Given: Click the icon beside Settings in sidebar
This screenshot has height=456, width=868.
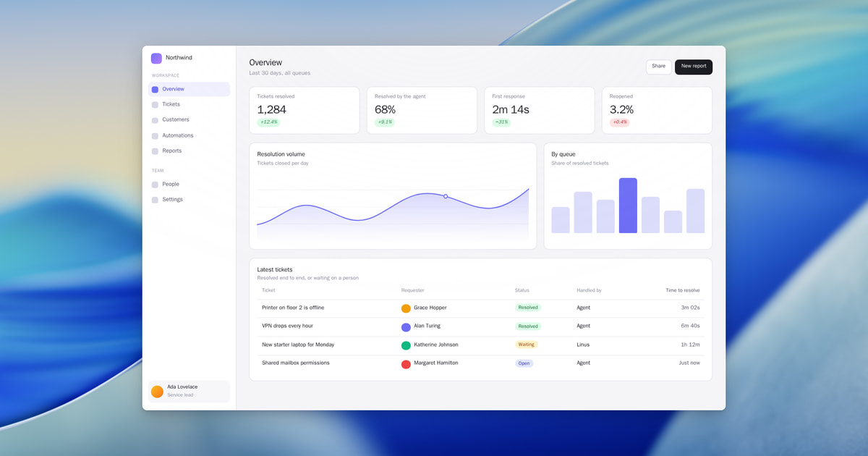Looking at the screenshot, I should point(155,200).
